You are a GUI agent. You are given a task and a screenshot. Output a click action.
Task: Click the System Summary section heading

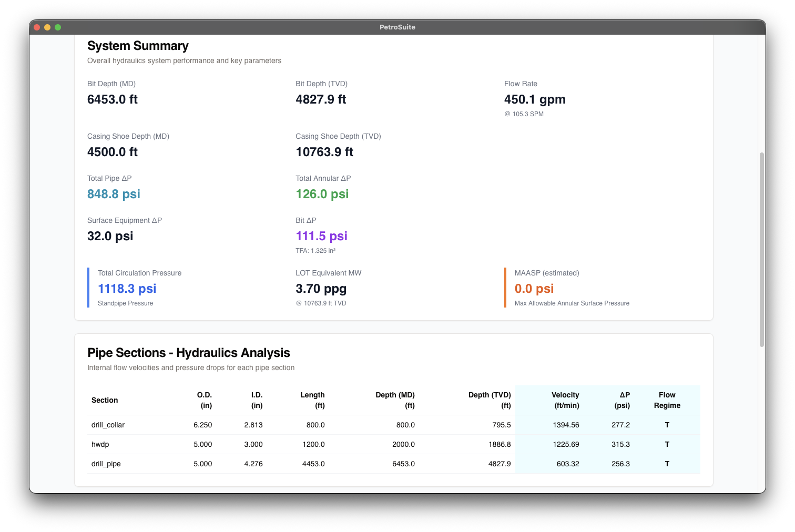[138, 46]
